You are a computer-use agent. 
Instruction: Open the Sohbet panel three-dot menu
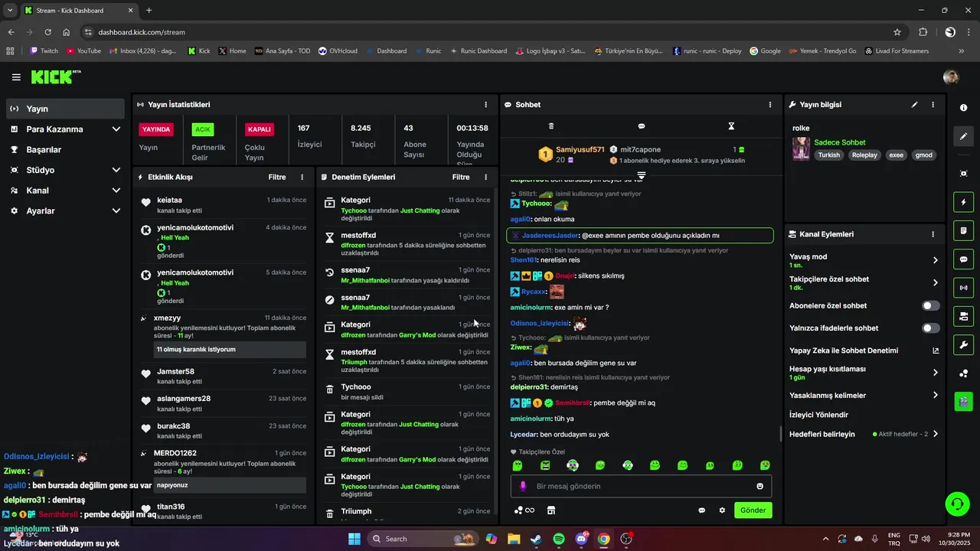coord(770,105)
